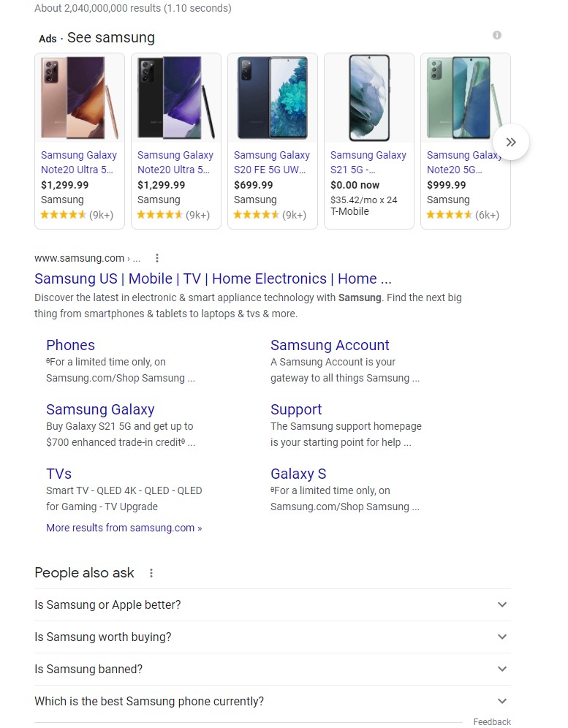
Task: Open the Galaxy S sitelink
Action: 298,474
